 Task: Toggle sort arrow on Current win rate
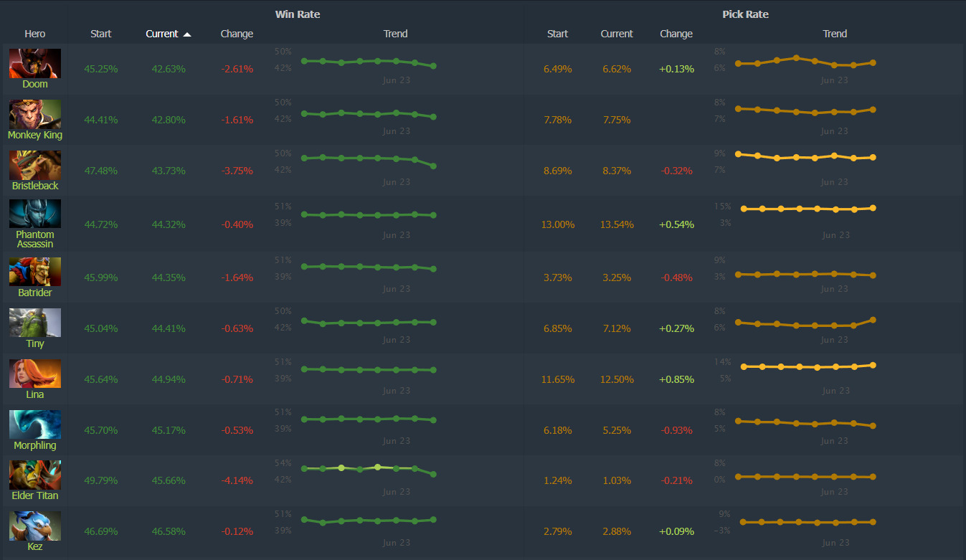coord(187,34)
